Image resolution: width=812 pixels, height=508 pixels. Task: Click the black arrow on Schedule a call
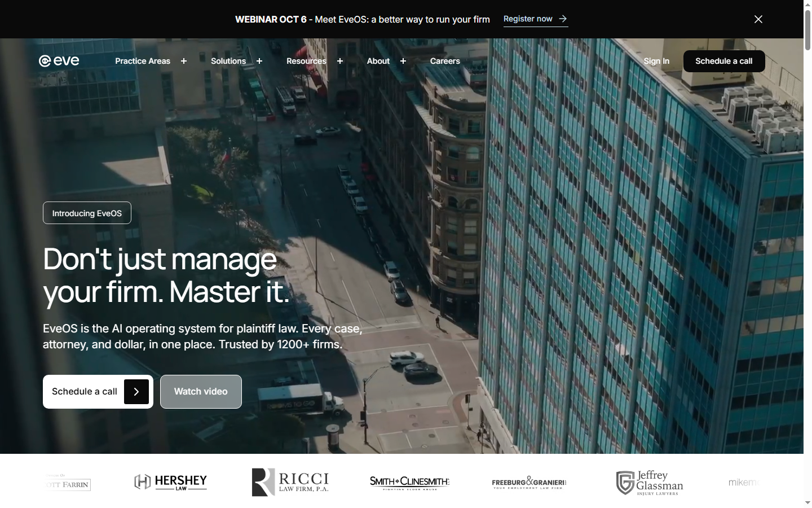136,392
